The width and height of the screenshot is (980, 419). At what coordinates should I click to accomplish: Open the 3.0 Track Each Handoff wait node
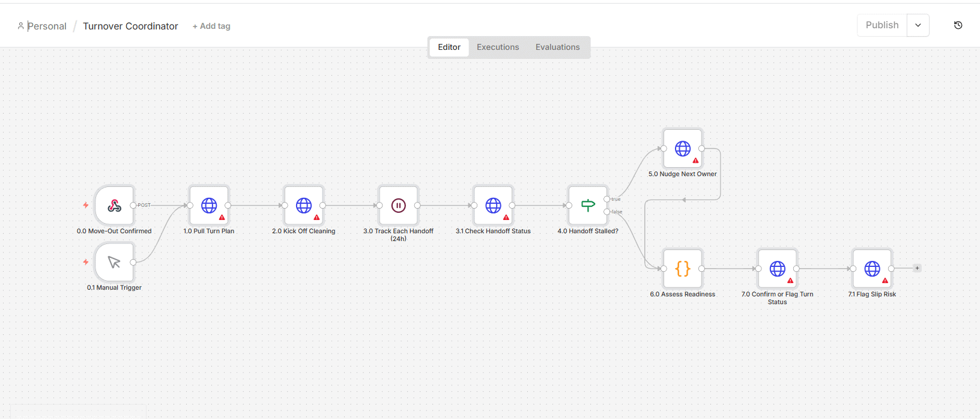[399, 206]
